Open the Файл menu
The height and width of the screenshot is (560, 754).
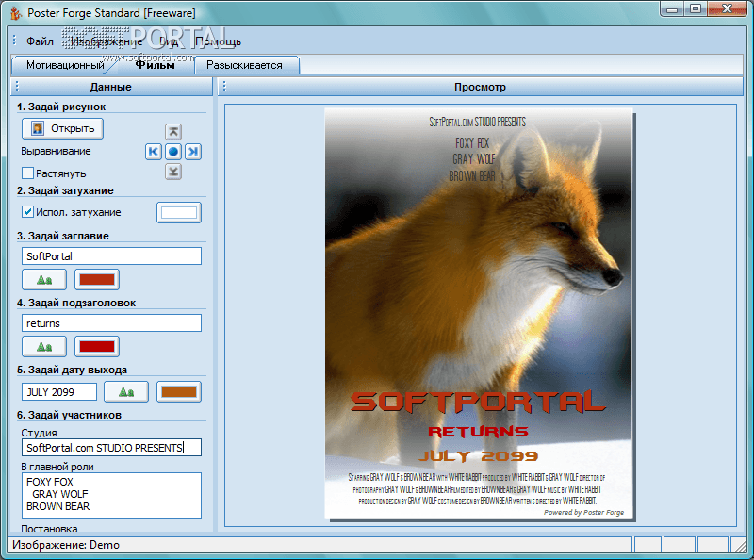point(40,41)
